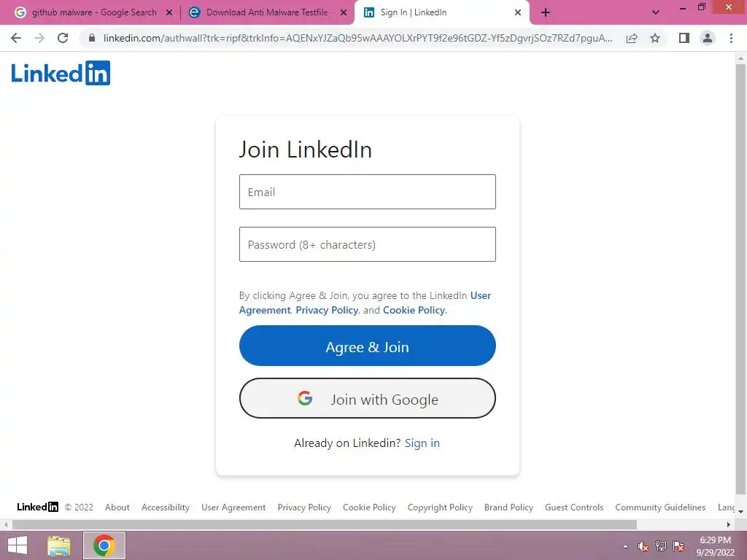
Task: Show hidden system tray icons
Action: (x=625, y=546)
